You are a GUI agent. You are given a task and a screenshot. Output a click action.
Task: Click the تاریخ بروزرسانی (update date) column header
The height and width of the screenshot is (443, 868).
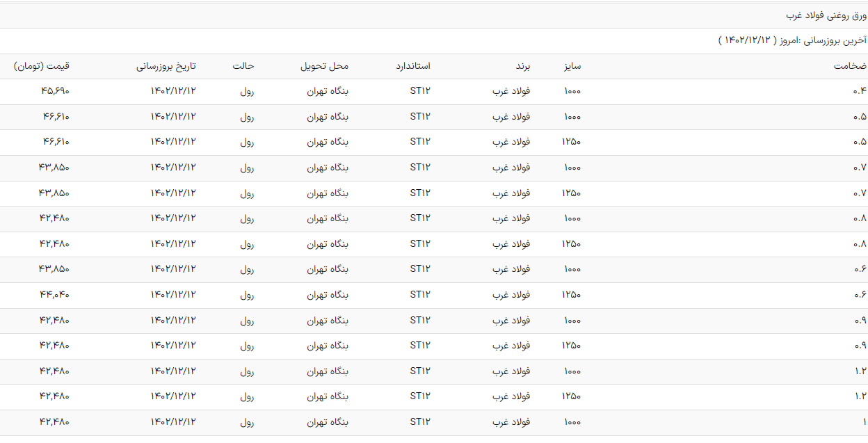[x=166, y=67]
